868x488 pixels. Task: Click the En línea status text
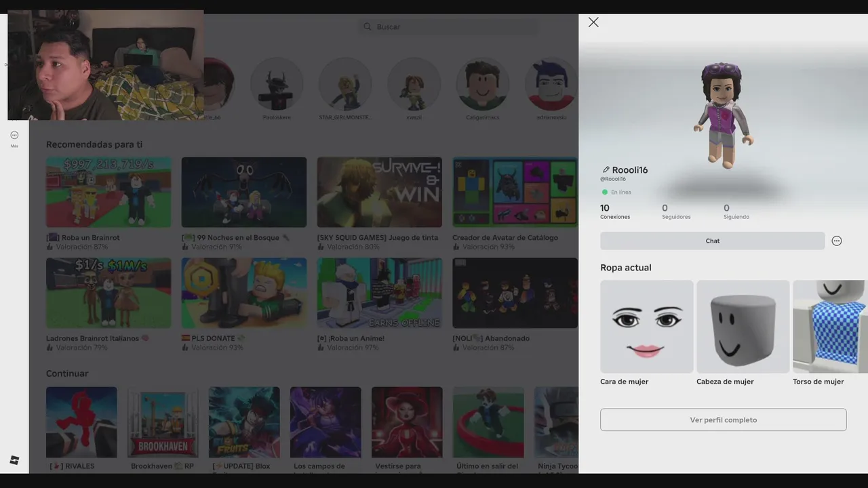621,192
